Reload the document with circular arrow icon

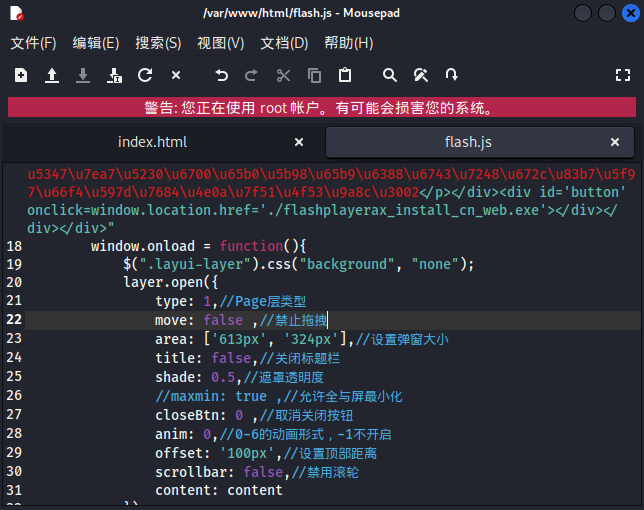click(x=145, y=75)
